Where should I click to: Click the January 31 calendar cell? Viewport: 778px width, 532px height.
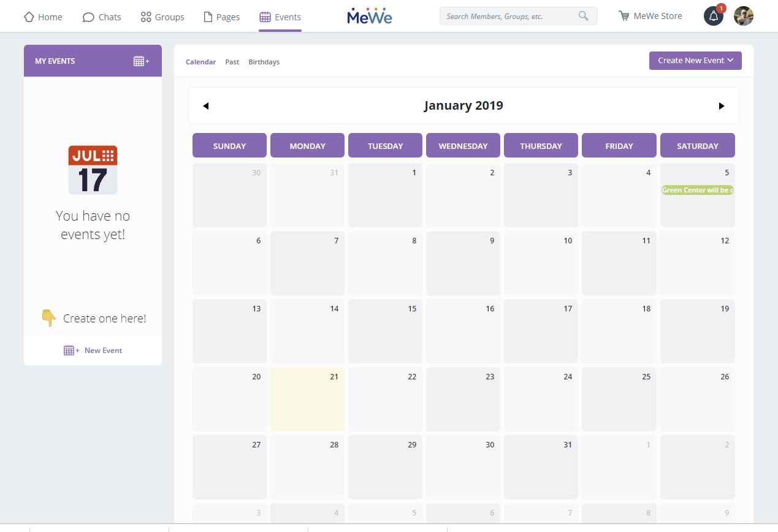pyautogui.click(x=541, y=467)
